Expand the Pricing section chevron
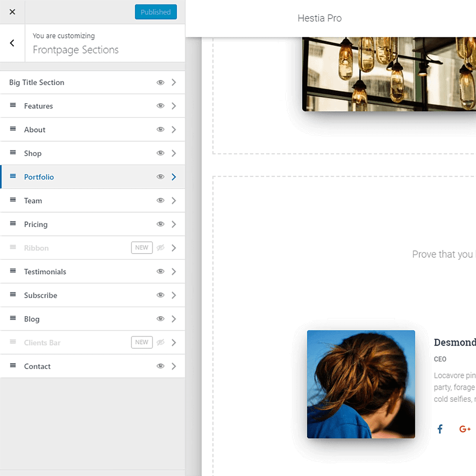The image size is (476, 476). (174, 224)
